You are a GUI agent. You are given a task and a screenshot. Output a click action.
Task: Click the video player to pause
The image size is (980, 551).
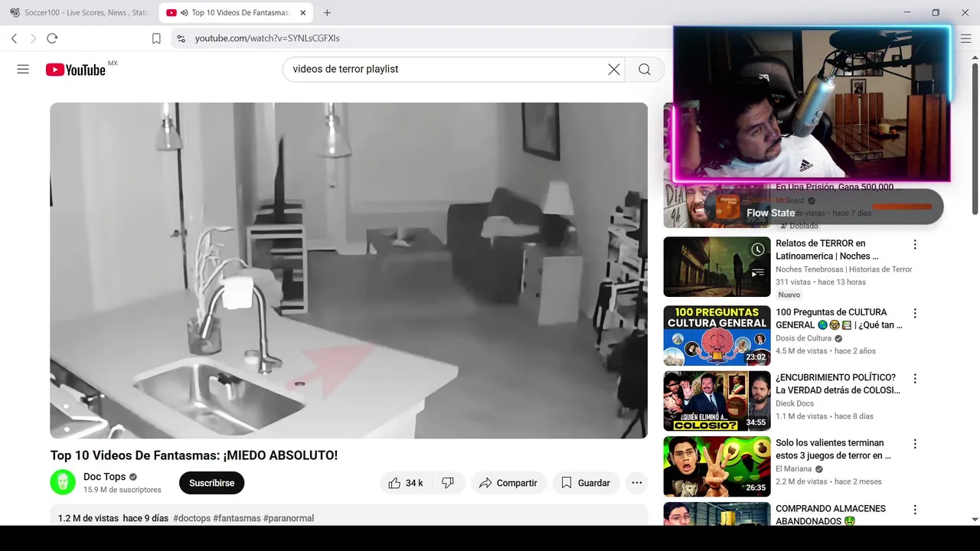[x=348, y=270]
